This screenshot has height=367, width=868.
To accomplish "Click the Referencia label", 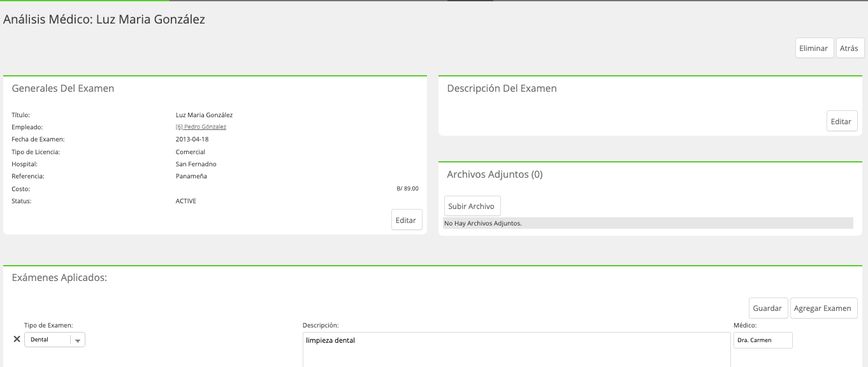I will click(28, 176).
